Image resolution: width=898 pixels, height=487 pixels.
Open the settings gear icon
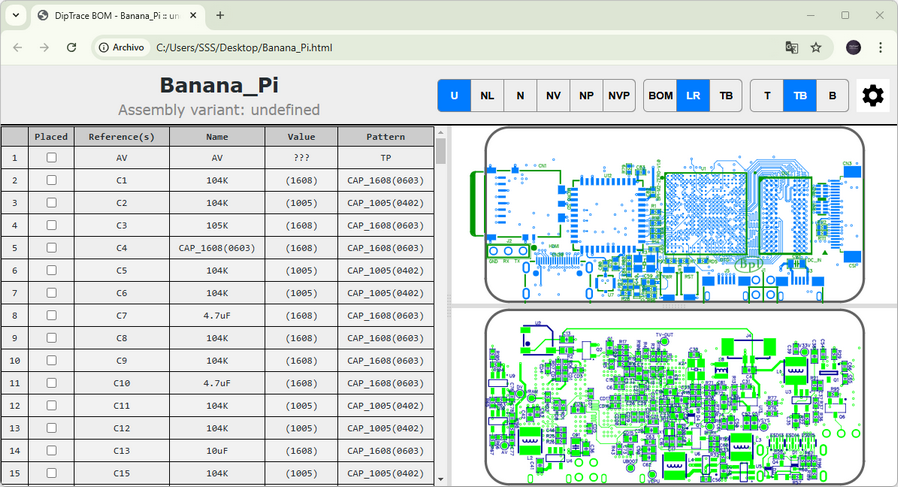click(x=872, y=96)
